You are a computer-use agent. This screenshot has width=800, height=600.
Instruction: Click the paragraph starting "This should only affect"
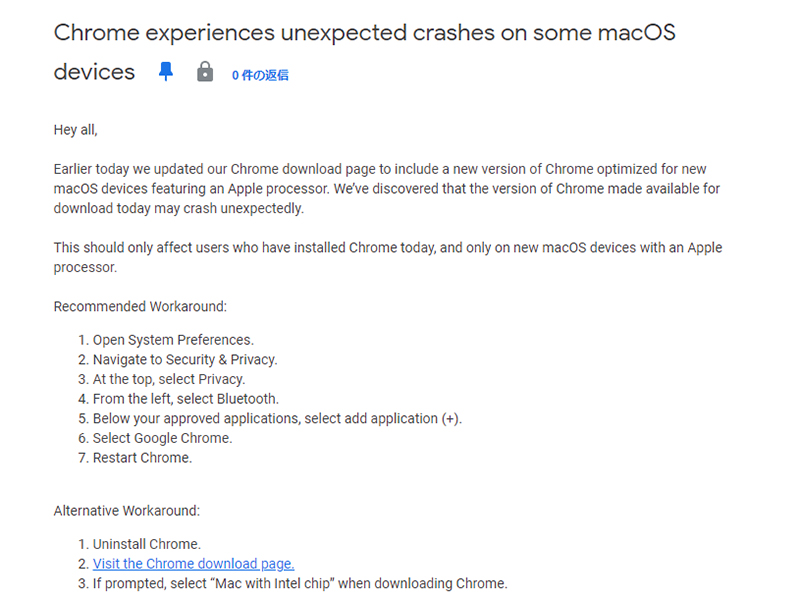point(386,257)
